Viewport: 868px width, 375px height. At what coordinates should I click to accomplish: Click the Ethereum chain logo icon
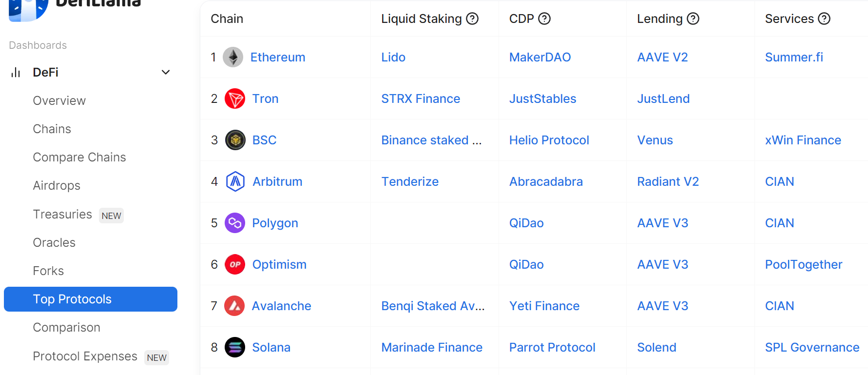click(233, 57)
